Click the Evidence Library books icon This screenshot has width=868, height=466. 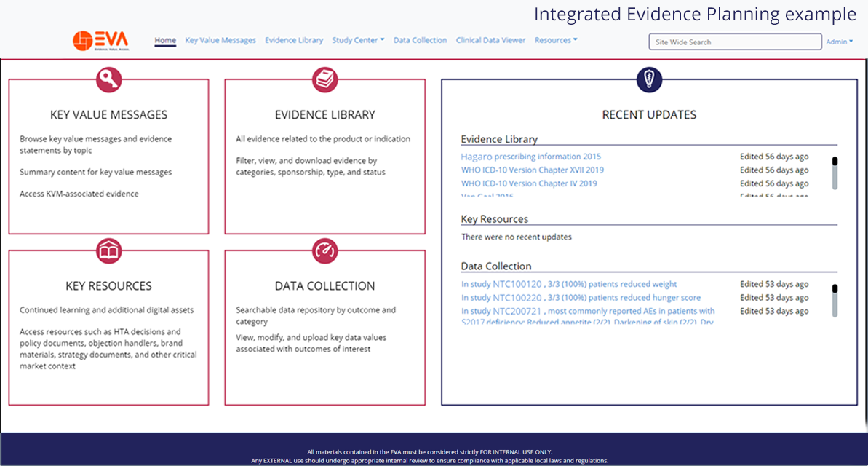(325, 80)
